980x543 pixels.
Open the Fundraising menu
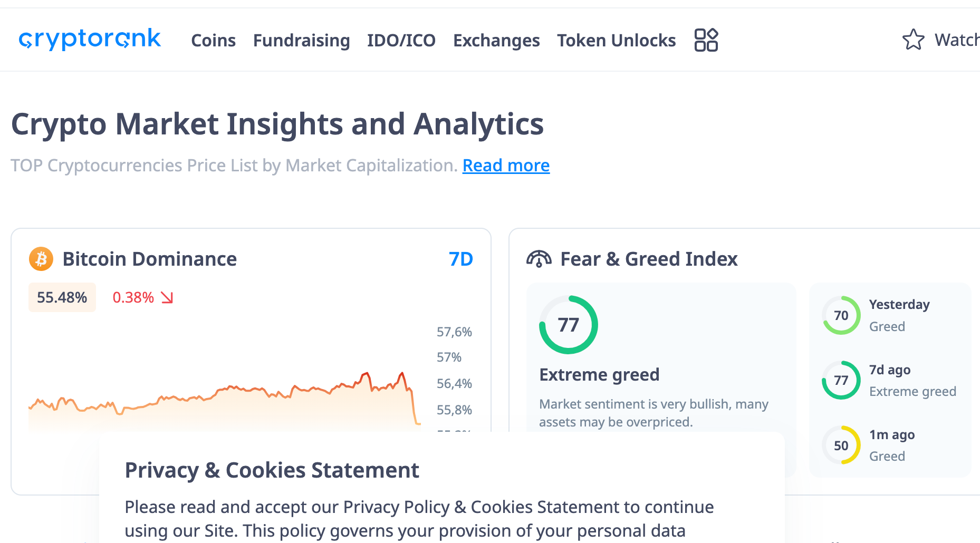coord(301,41)
